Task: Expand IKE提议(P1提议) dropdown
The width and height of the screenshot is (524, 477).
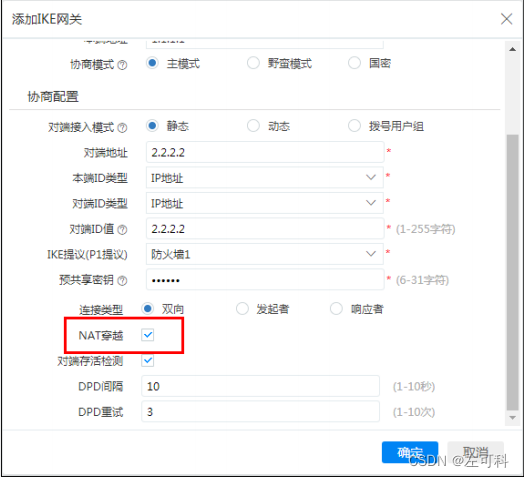Action: tap(265, 254)
